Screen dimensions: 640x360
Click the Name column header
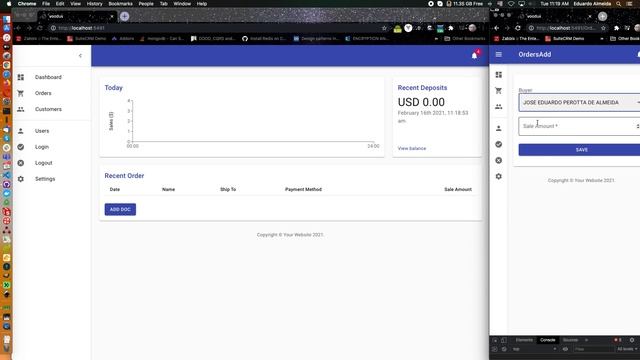(x=168, y=189)
